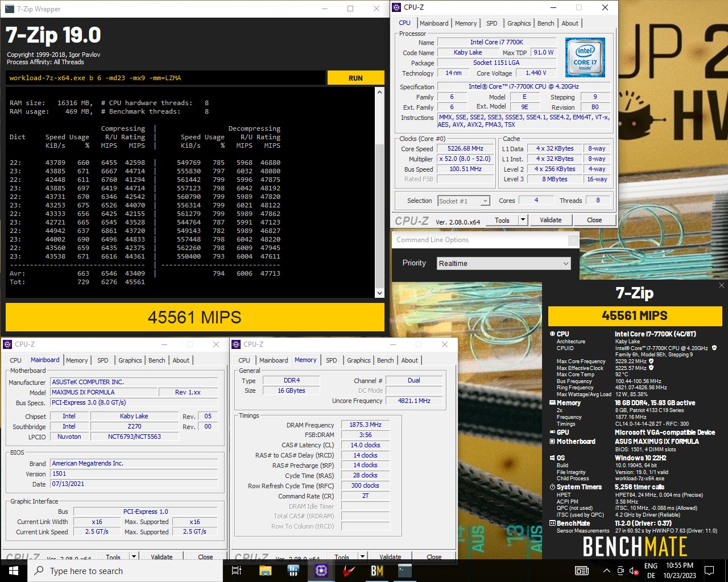Image resolution: width=728 pixels, height=582 pixels.
Task: Click the GPU icon in BenchMate panel
Action: click(552, 433)
